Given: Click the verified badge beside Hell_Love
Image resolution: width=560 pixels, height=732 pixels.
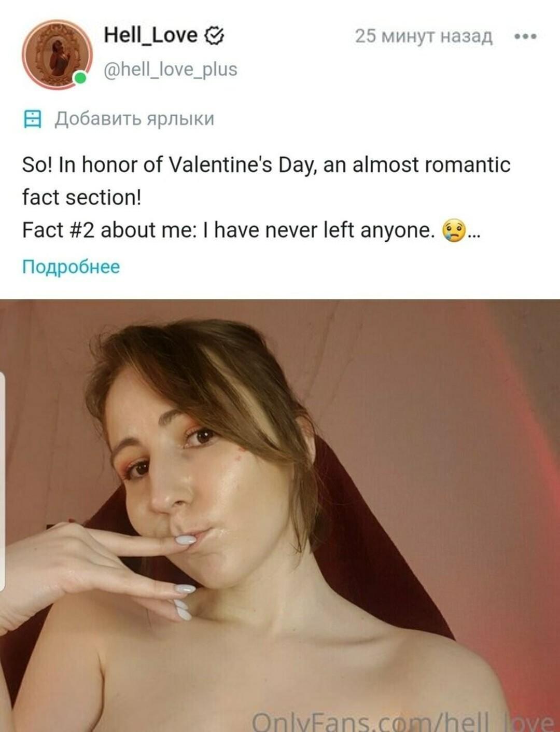Looking at the screenshot, I should (x=215, y=36).
